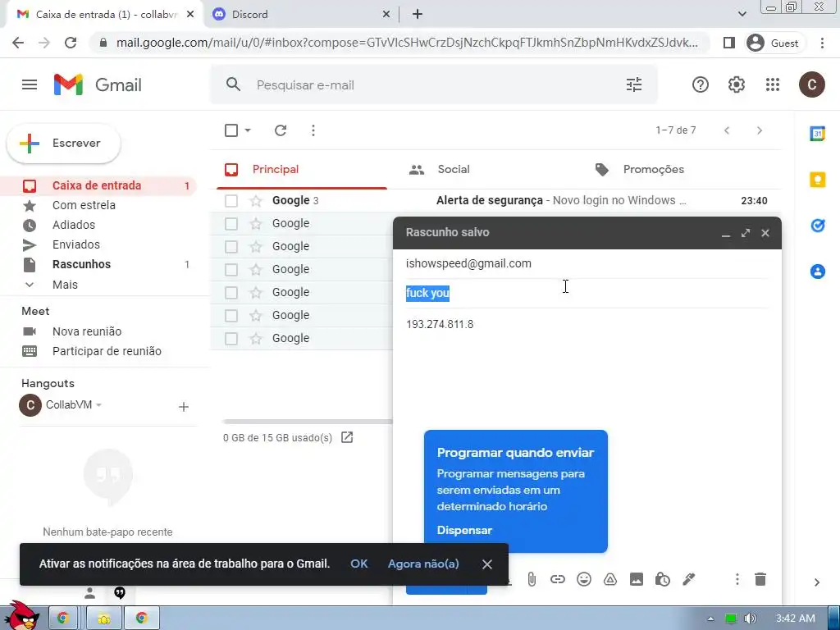The image size is (840, 630).
Task: Tick the select-all checkbox in toolbar
Action: 231,130
